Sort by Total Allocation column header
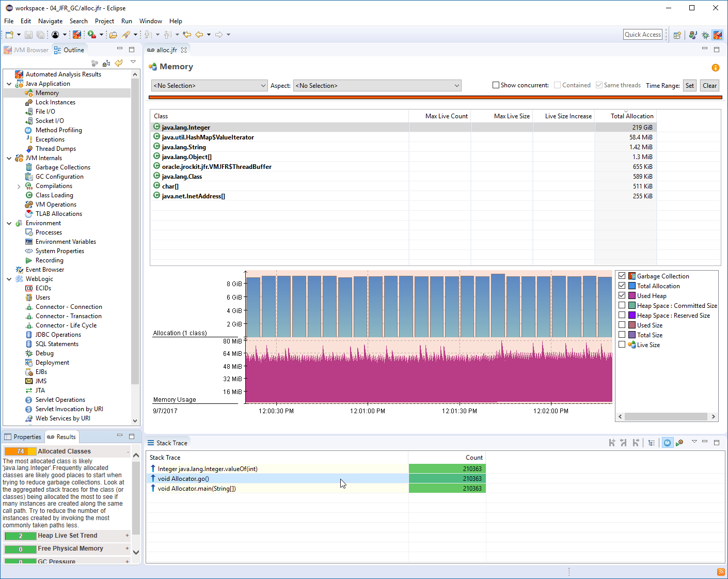 tap(625, 116)
